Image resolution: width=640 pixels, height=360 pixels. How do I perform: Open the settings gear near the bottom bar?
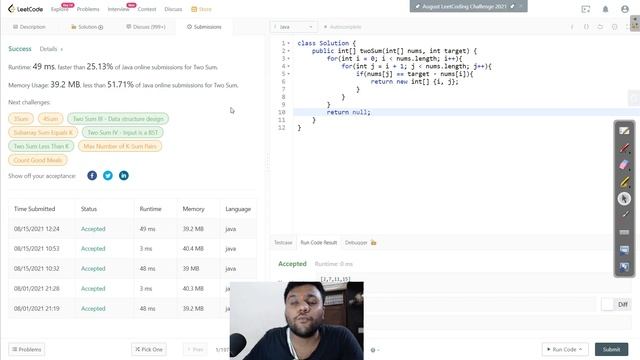coord(373,350)
